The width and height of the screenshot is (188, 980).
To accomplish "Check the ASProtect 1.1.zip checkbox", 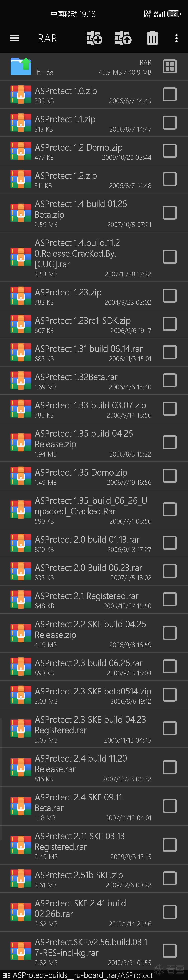I will pos(169,123).
